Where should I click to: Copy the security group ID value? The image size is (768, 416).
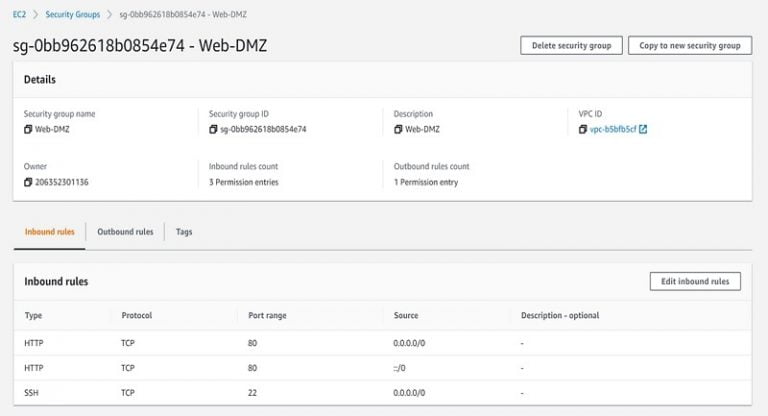(213, 129)
